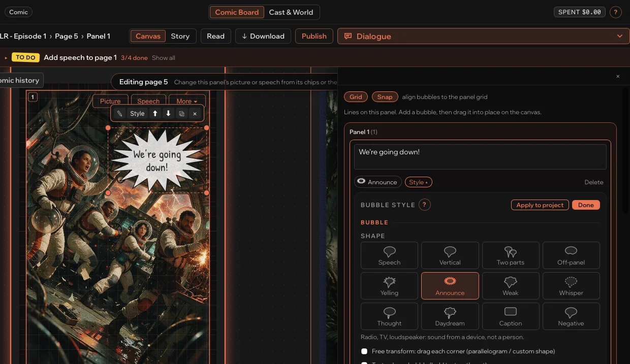Viewport: 630px width, 364px height.
Task: Select the Announce bubble shape tile
Action: pos(450,286)
